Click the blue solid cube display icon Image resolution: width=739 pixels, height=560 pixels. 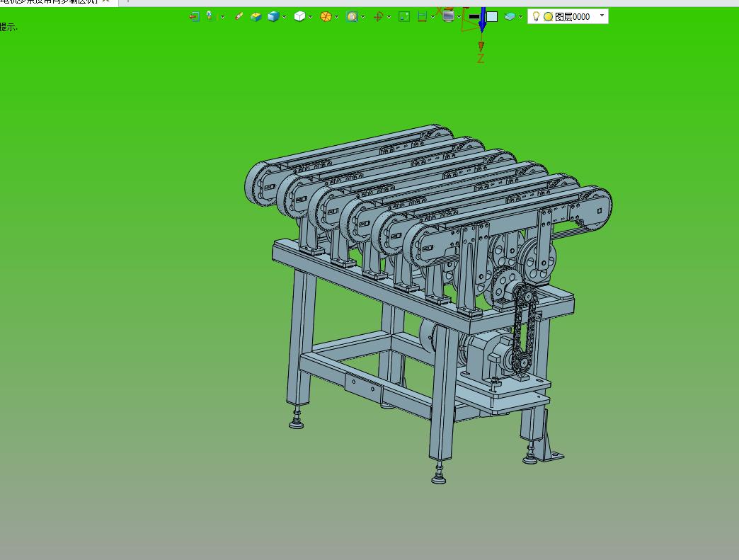tap(273, 16)
